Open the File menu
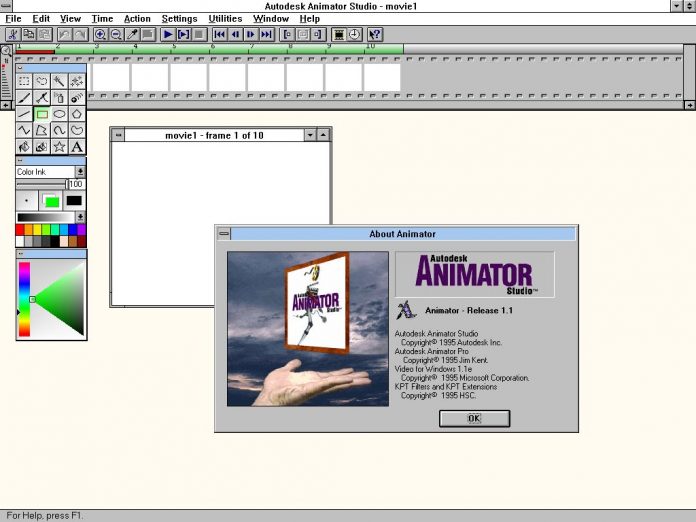The width and height of the screenshot is (696, 522). (13, 19)
